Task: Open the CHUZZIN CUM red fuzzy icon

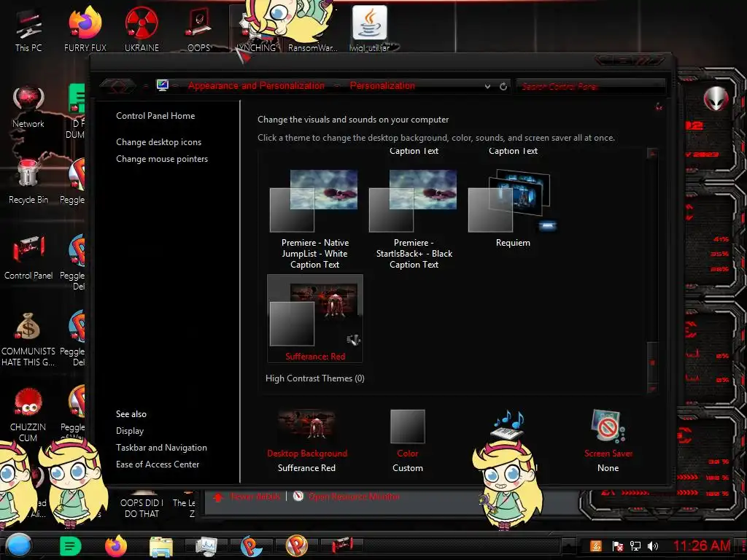Action: point(28,414)
